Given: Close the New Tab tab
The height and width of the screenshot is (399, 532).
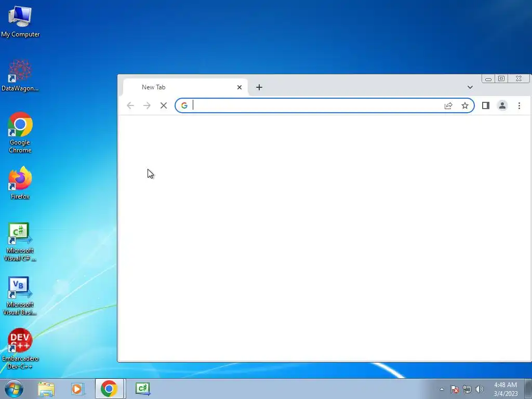Looking at the screenshot, I should tap(240, 87).
